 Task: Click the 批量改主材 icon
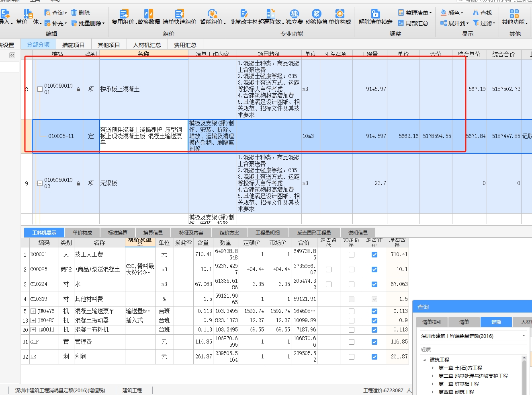(244, 14)
